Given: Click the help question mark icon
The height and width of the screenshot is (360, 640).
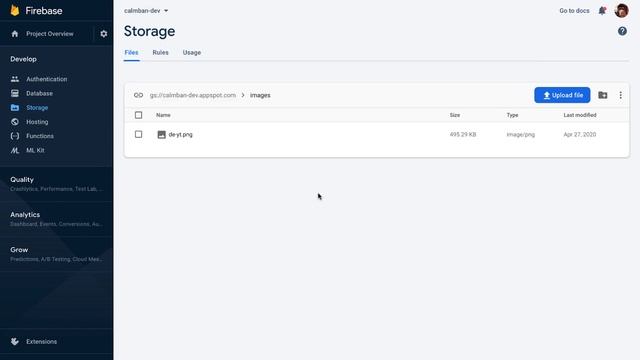Looking at the screenshot, I should (622, 31).
